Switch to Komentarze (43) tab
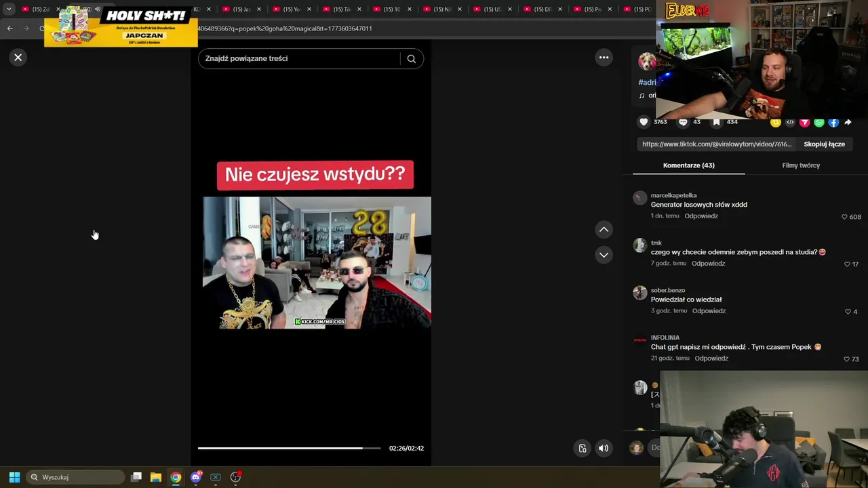868x488 pixels. point(688,165)
